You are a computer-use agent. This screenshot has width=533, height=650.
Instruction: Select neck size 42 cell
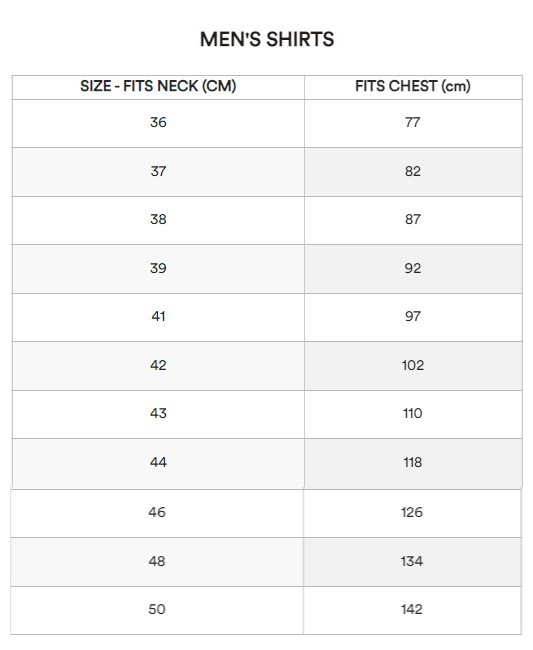click(158, 366)
